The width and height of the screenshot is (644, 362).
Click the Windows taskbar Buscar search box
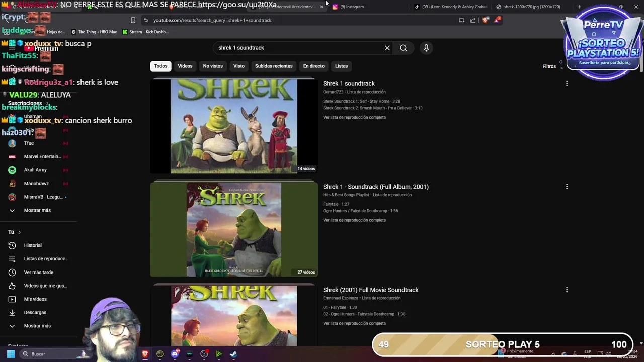point(54,354)
